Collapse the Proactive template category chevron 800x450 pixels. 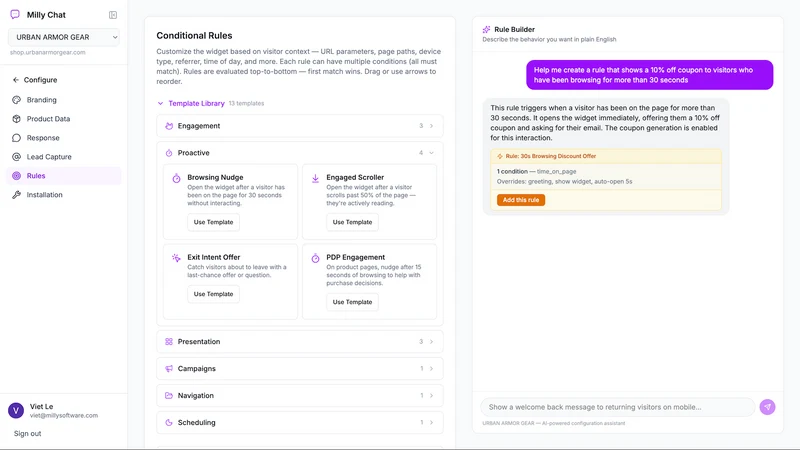click(431, 153)
